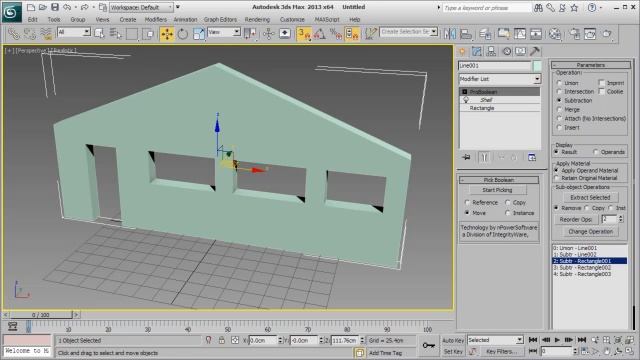Click the Pin Stack icon
Viewport: 640px width, 360px height.
[466, 157]
